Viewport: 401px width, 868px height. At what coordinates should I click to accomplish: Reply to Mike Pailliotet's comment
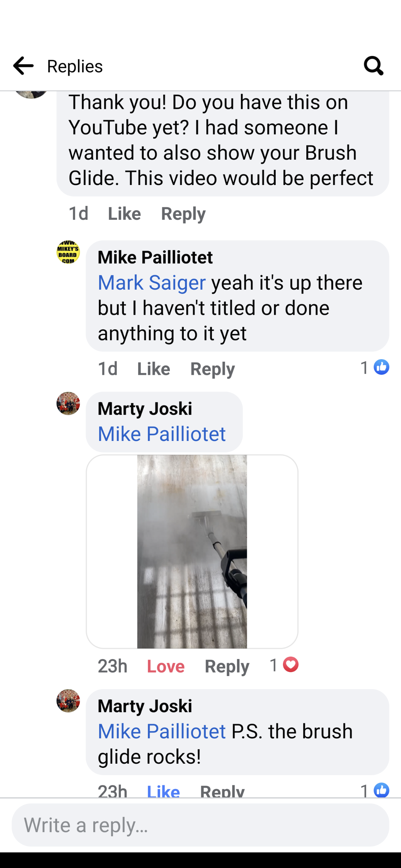(x=212, y=369)
